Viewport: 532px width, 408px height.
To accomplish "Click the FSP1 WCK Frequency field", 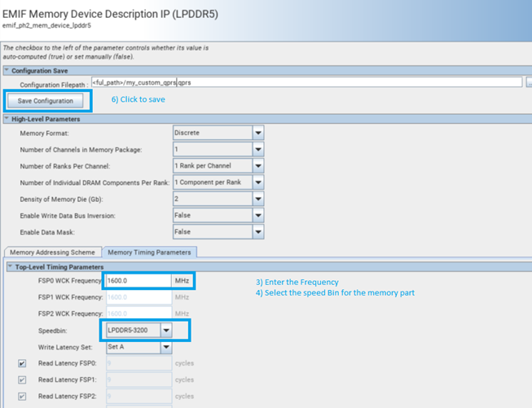I will 139,297.
